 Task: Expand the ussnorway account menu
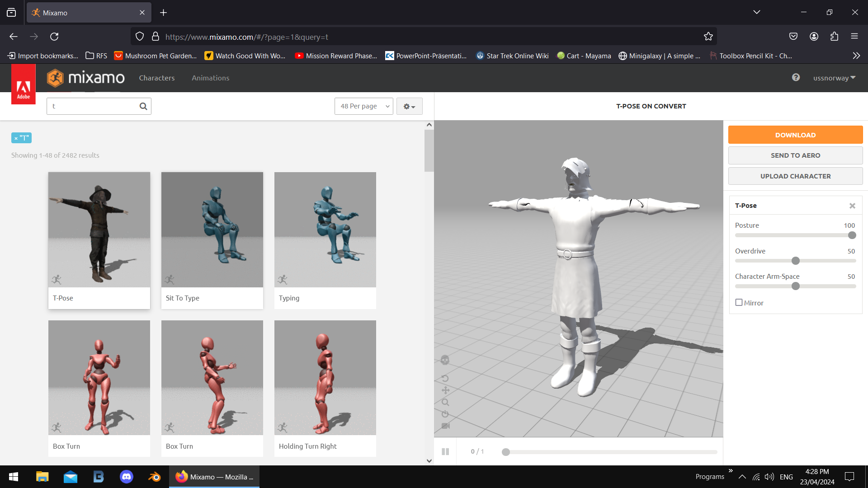[834, 78]
